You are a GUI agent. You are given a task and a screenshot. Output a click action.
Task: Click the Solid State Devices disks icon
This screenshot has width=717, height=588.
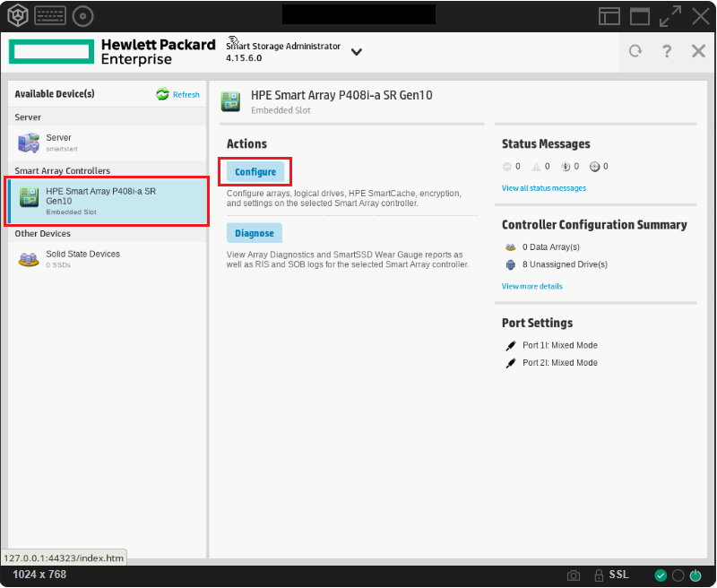click(x=29, y=259)
